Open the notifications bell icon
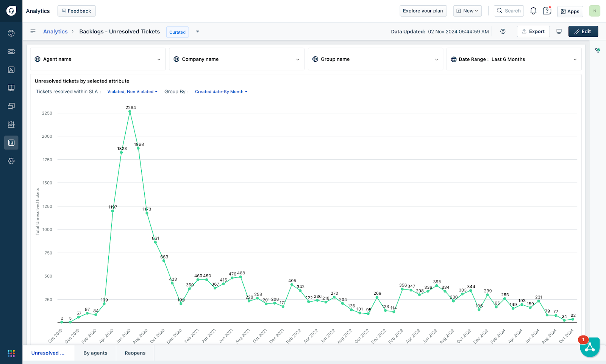Screen dimensions: 606x364 533,11
